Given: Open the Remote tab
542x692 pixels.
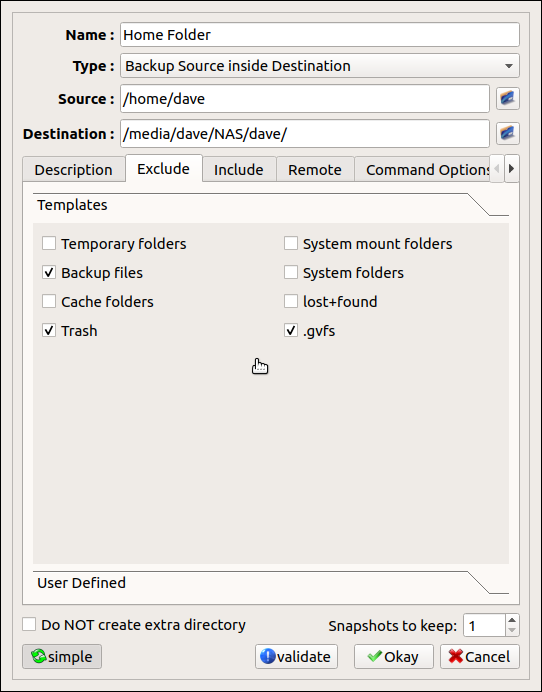Looking at the screenshot, I should click(x=315, y=169).
